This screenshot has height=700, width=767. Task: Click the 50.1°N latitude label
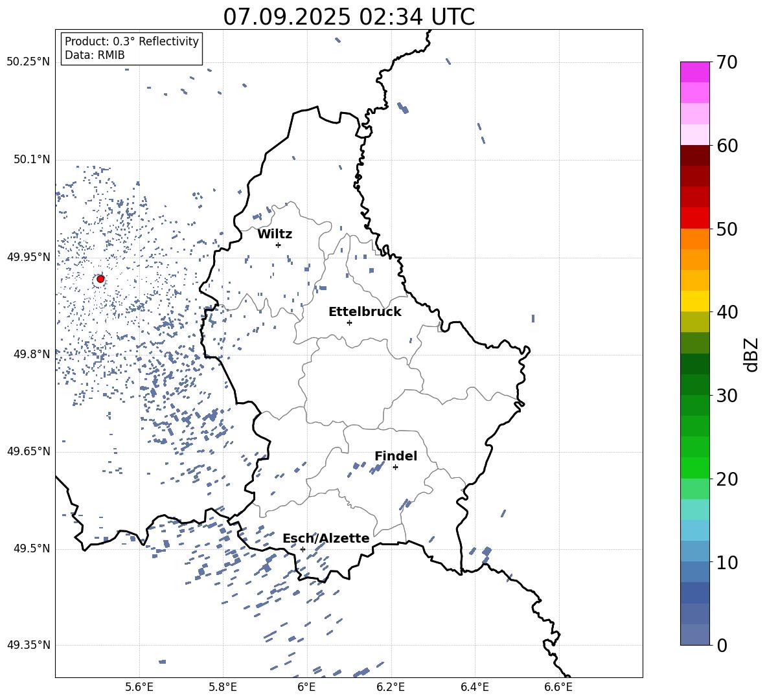pos(31,159)
